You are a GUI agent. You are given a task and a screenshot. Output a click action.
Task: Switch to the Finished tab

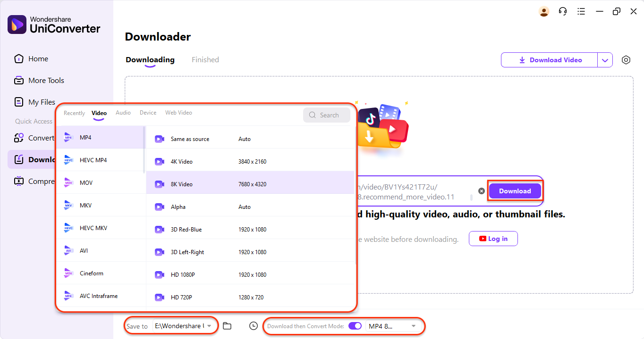(x=205, y=60)
